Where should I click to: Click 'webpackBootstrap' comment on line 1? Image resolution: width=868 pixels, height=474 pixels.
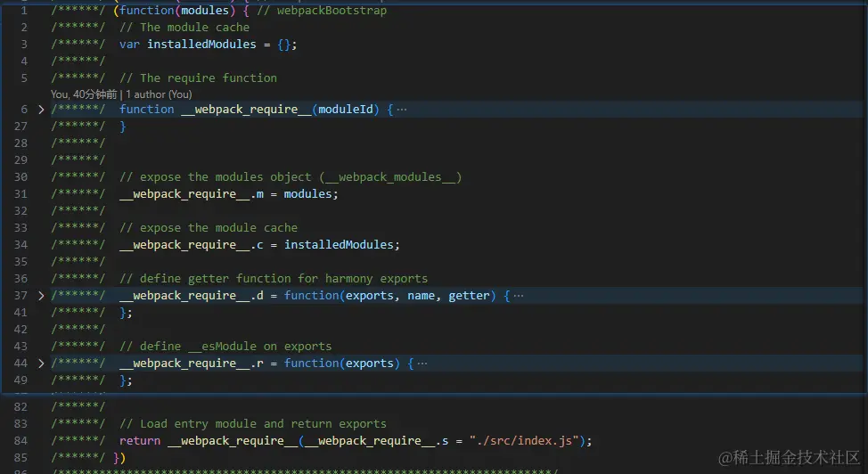pos(332,11)
